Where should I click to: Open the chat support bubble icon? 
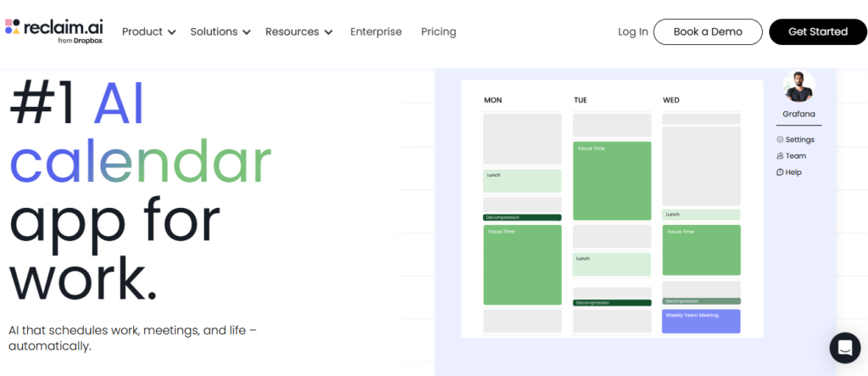point(845,348)
